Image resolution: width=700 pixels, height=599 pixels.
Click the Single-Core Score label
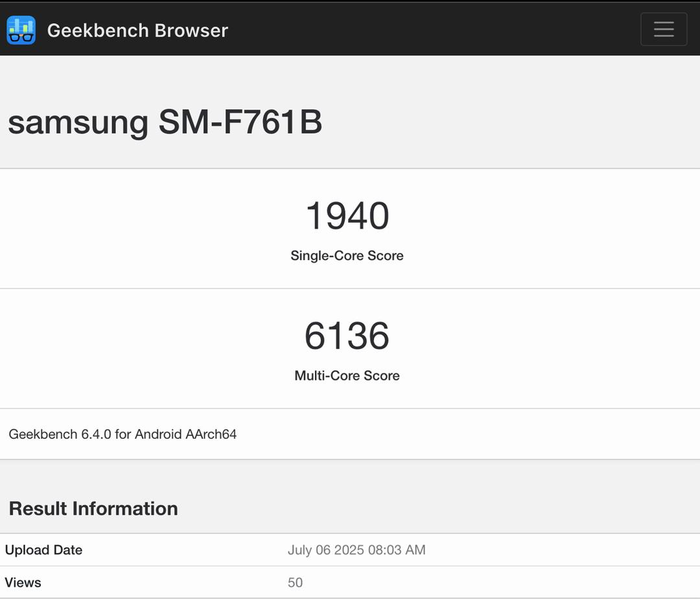coord(347,255)
